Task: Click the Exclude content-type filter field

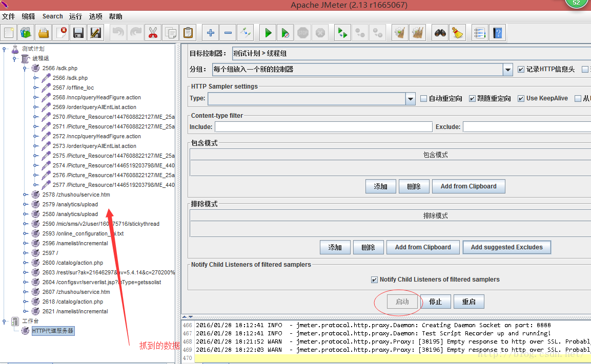Action: 527,127
